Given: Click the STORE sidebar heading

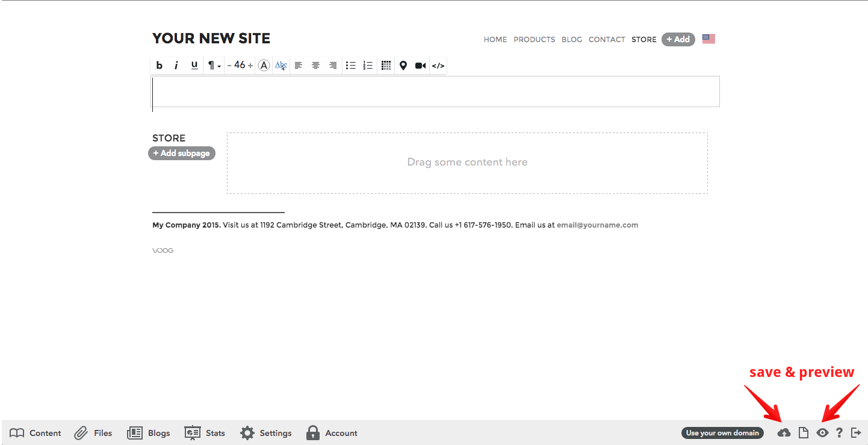Looking at the screenshot, I should [169, 138].
